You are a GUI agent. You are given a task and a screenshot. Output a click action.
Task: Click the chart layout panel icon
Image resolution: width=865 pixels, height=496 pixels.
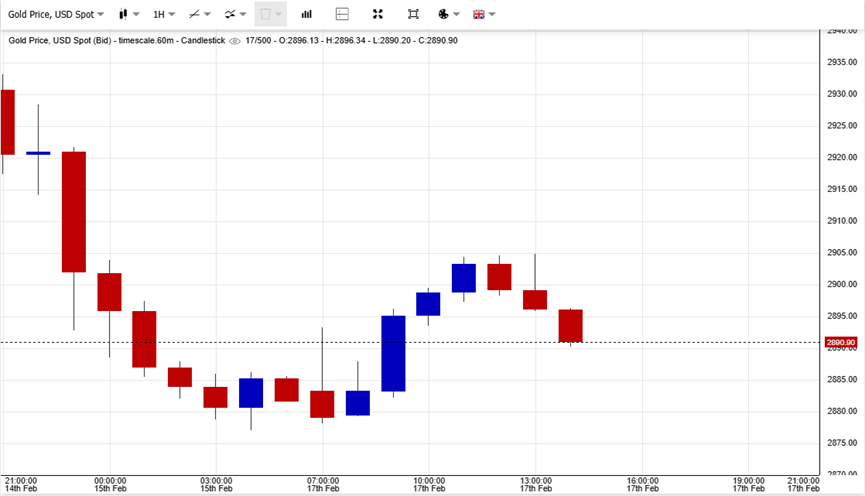(x=342, y=14)
